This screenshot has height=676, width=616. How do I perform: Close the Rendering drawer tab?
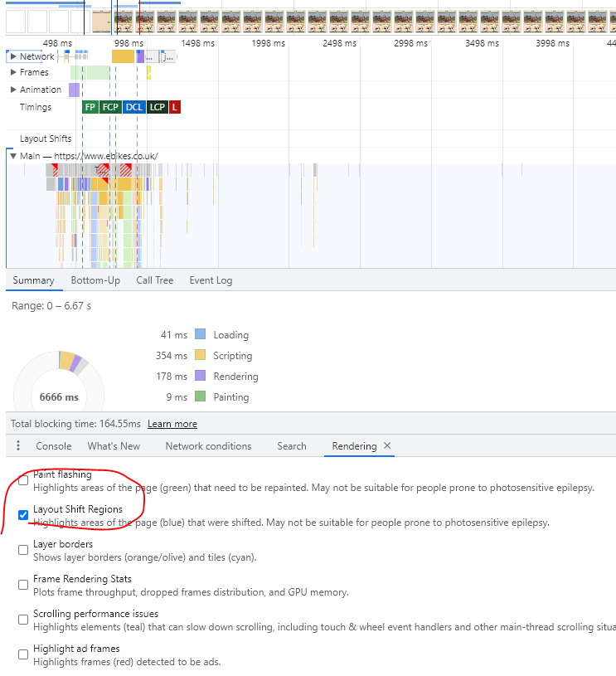[x=387, y=445]
